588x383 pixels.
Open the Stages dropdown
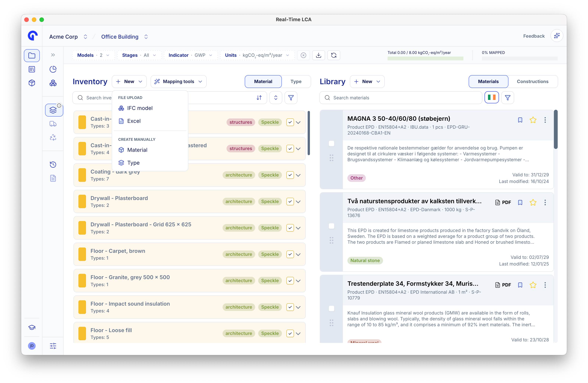click(139, 55)
